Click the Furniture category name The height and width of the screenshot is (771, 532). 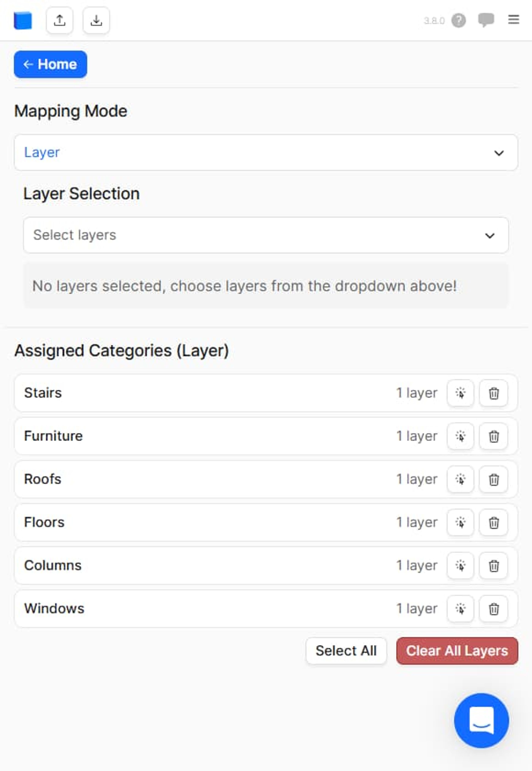(53, 436)
